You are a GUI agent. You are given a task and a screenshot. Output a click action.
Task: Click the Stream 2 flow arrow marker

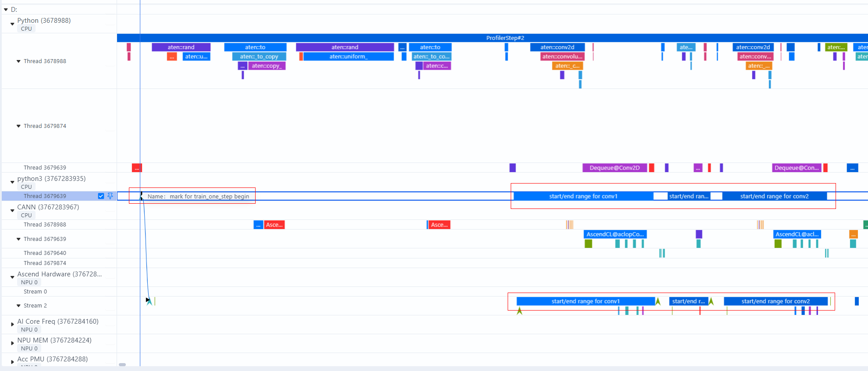(x=149, y=301)
